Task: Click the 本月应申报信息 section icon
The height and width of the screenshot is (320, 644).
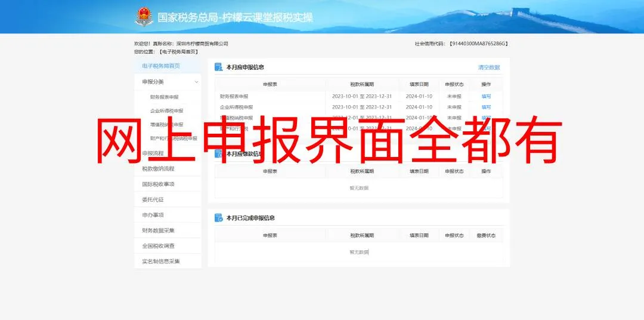Action: tap(218, 67)
